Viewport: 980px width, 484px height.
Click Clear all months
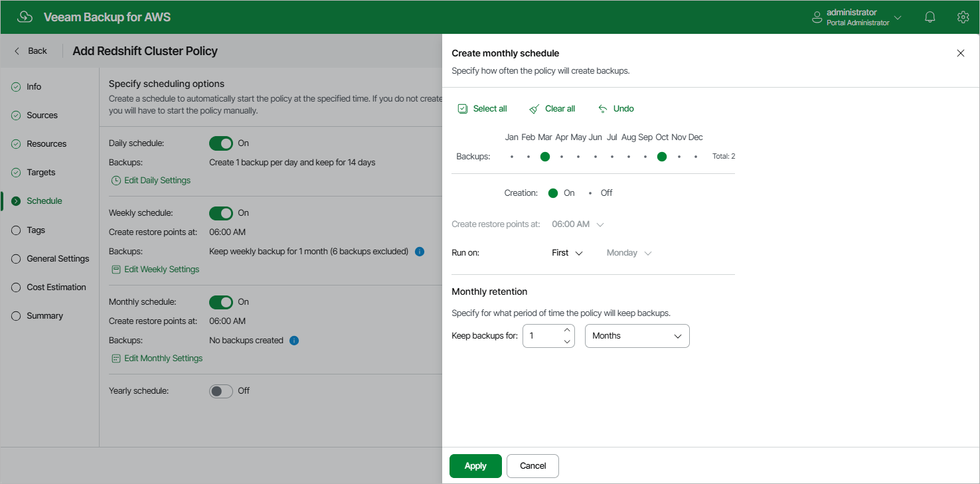click(552, 109)
